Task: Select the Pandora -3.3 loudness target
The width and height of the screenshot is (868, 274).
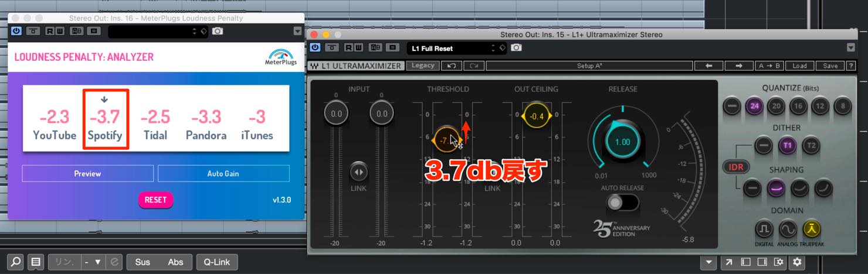Action: (206, 125)
